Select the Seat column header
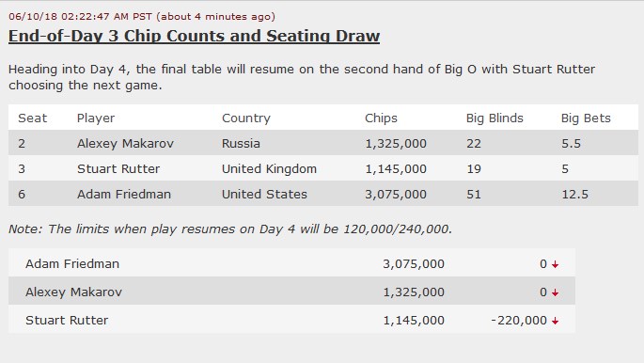 (x=33, y=118)
